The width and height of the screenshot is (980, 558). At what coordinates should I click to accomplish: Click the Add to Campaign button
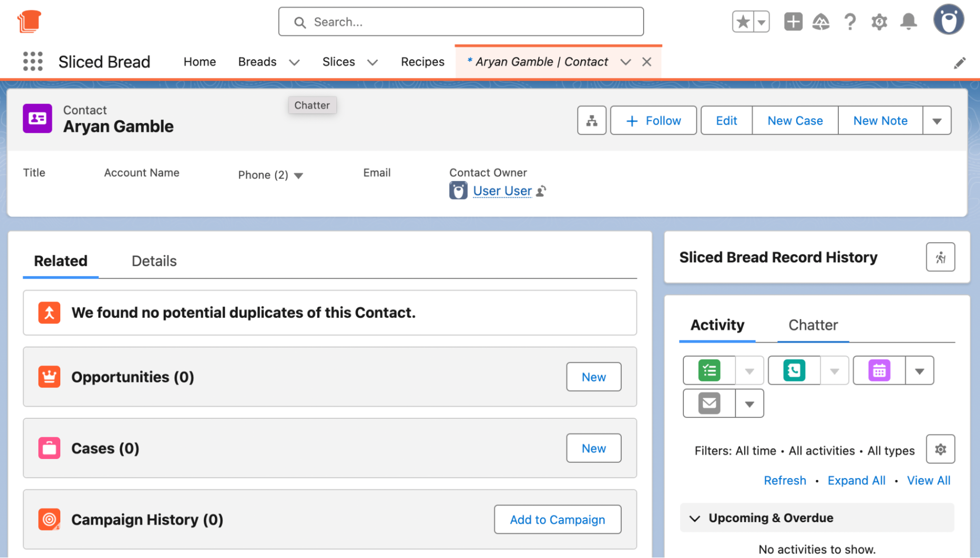(x=557, y=520)
